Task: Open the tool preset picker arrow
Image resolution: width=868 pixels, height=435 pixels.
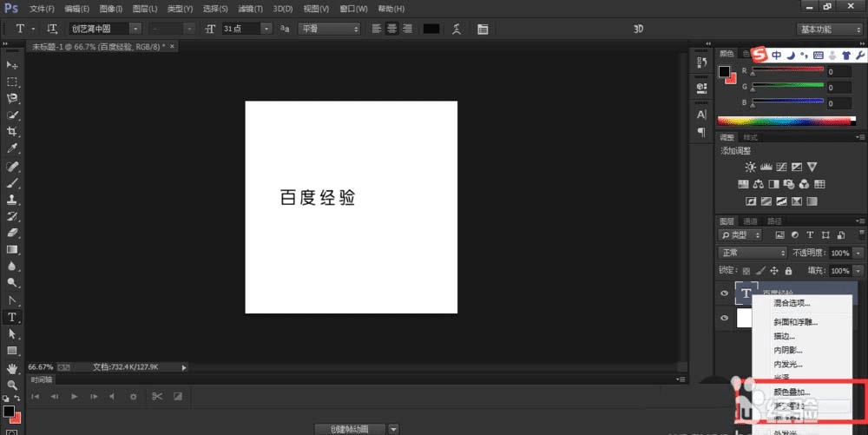Action: point(33,29)
